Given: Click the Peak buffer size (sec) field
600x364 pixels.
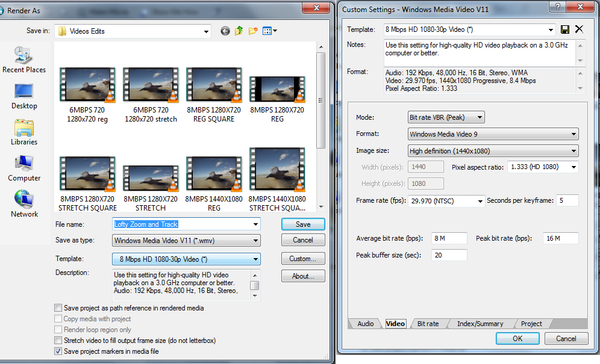Looking at the screenshot, I should click(x=449, y=255).
